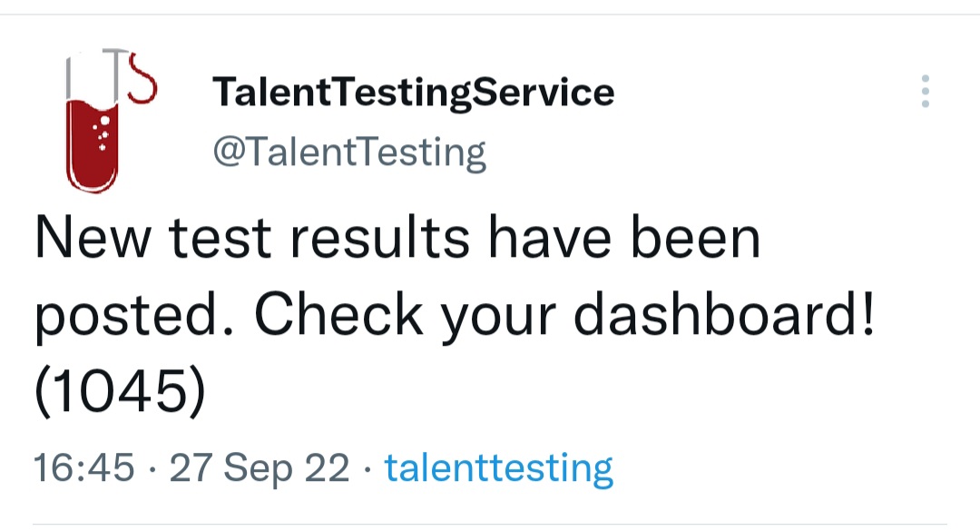
Task: Click the '(1045)' number in the tweet
Action: 121,391
